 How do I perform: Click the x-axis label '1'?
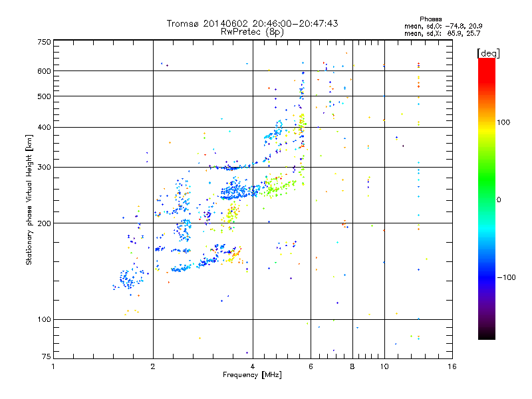pyautogui.click(x=53, y=366)
